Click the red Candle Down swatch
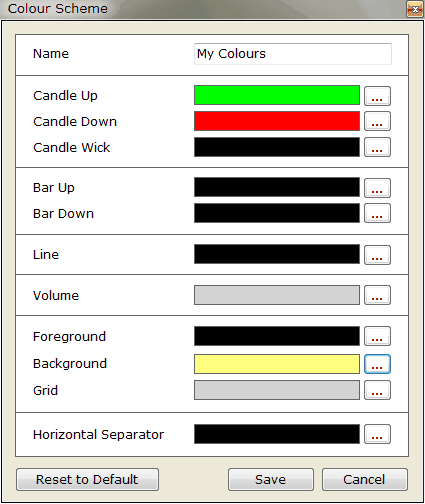This screenshot has width=425, height=504. 277,121
